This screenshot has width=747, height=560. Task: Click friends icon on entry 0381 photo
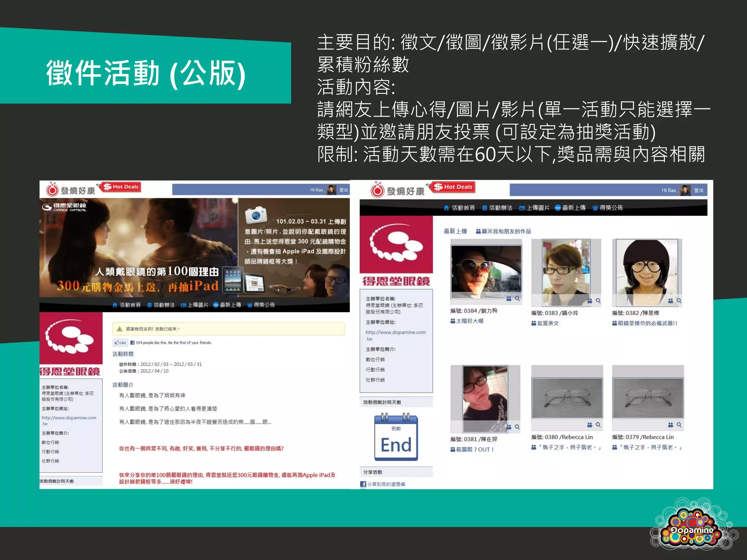(509, 427)
